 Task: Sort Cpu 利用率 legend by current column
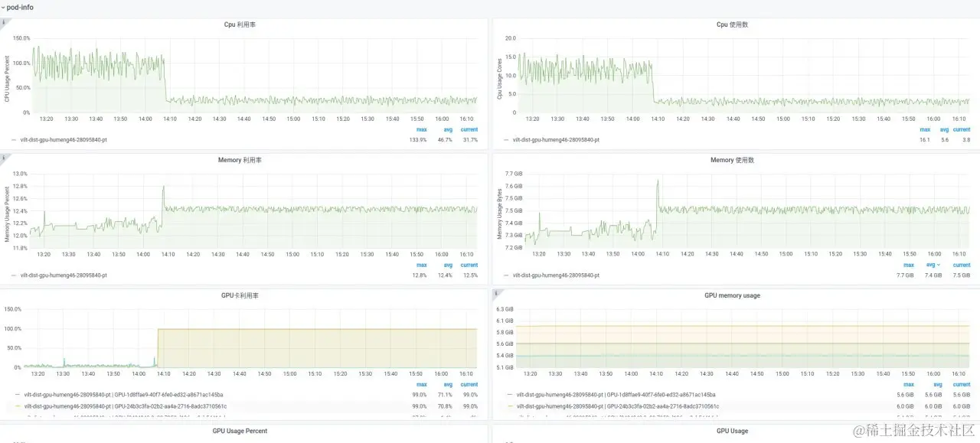click(x=469, y=129)
